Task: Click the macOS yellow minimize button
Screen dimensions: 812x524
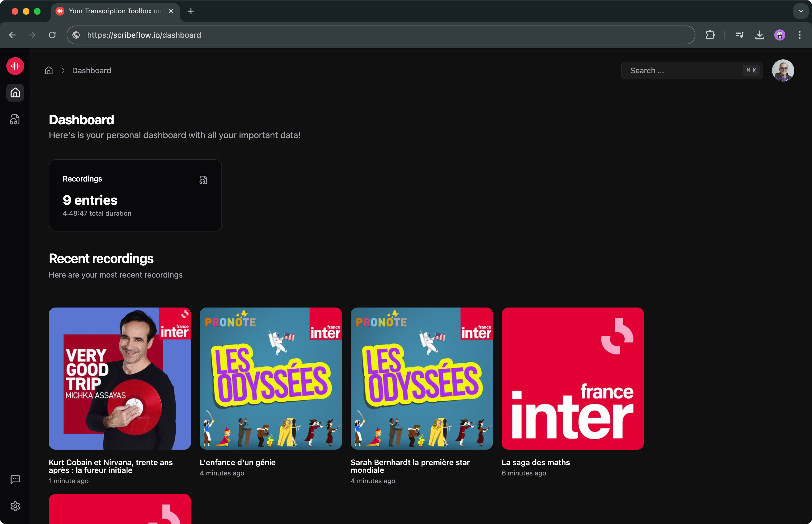Action: tap(26, 11)
